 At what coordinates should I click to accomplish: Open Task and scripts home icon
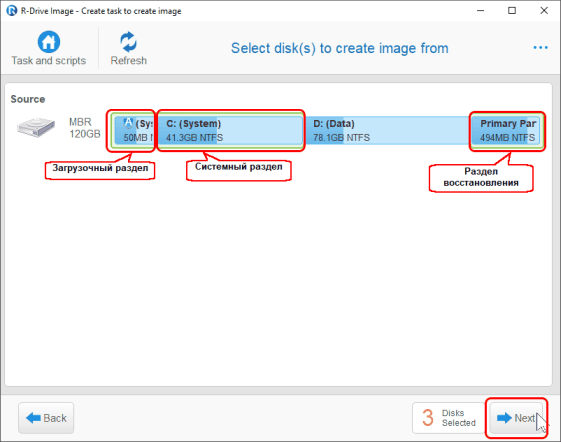pyautogui.click(x=49, y=42)
